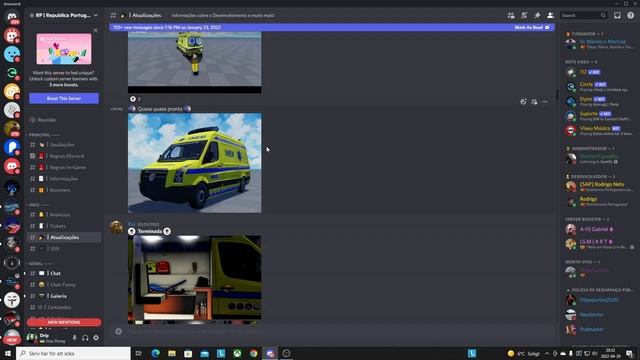Screen dimensions: 640x360
Task: Select red Discord-logo server icon
Action: 12,166
